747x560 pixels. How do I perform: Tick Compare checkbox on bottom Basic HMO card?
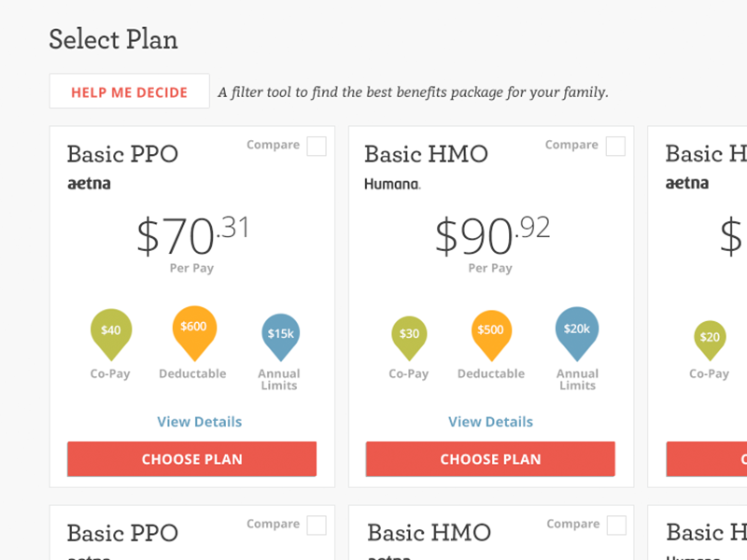616,525
